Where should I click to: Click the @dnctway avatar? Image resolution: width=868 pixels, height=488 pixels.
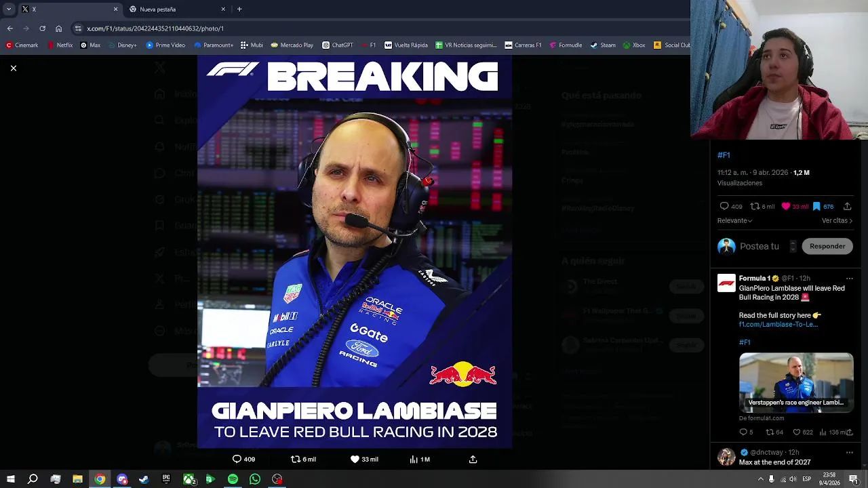point(726,457)
